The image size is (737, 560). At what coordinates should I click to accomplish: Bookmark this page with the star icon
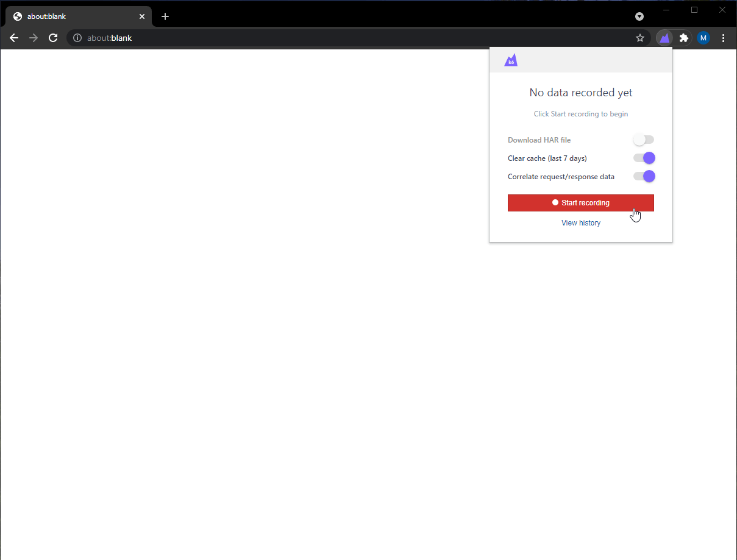[640, 38]
